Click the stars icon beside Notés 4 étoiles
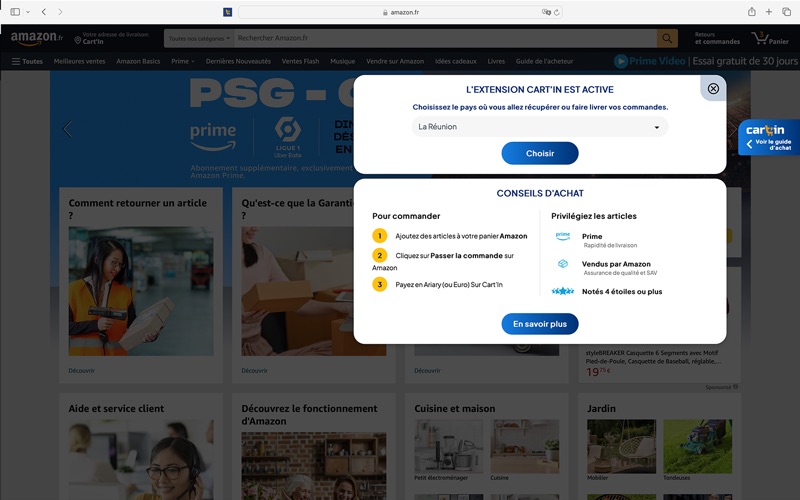 [563, 291]
